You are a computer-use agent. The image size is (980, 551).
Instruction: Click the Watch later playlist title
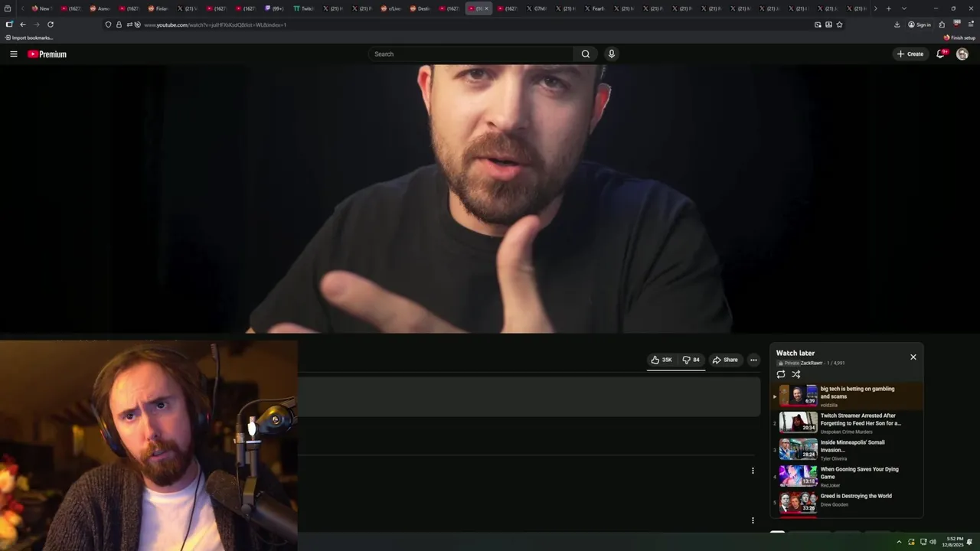pos(795,353)
